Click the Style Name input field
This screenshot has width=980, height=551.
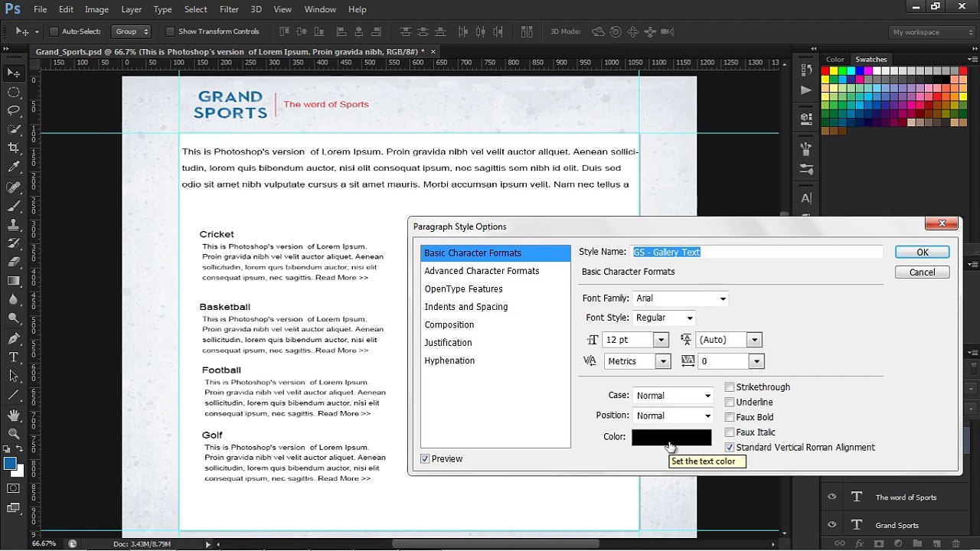click(x=757, y=252)
